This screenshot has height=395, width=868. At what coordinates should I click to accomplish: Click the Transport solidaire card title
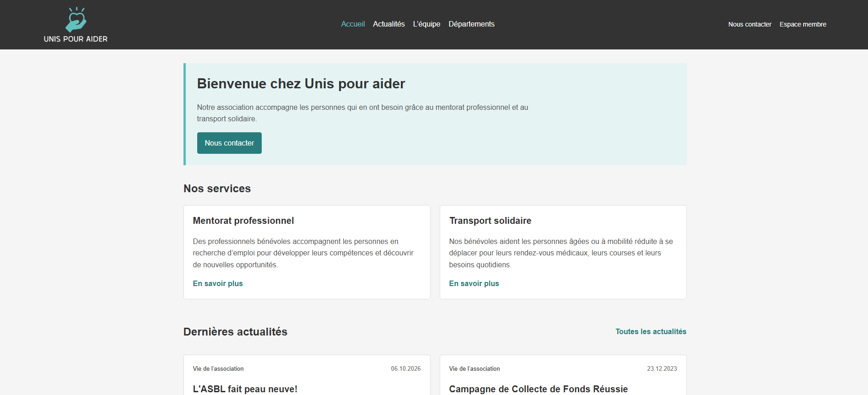[490, 221]
